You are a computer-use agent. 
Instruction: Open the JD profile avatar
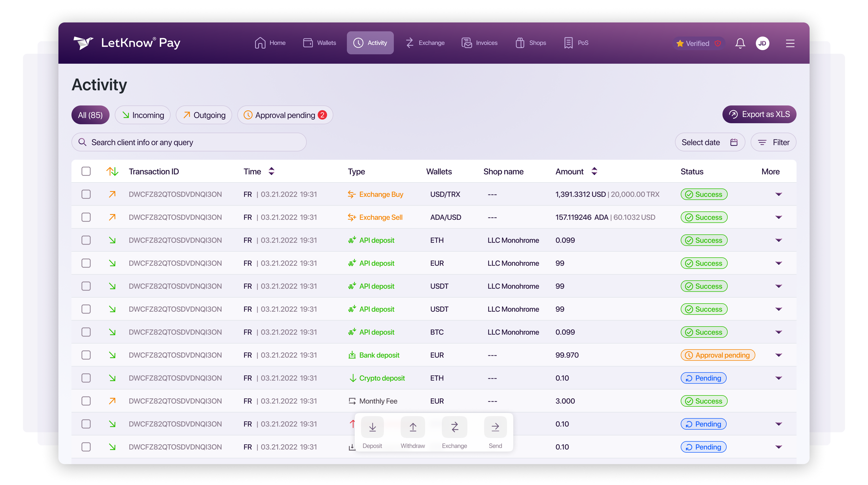pos(762,43)
